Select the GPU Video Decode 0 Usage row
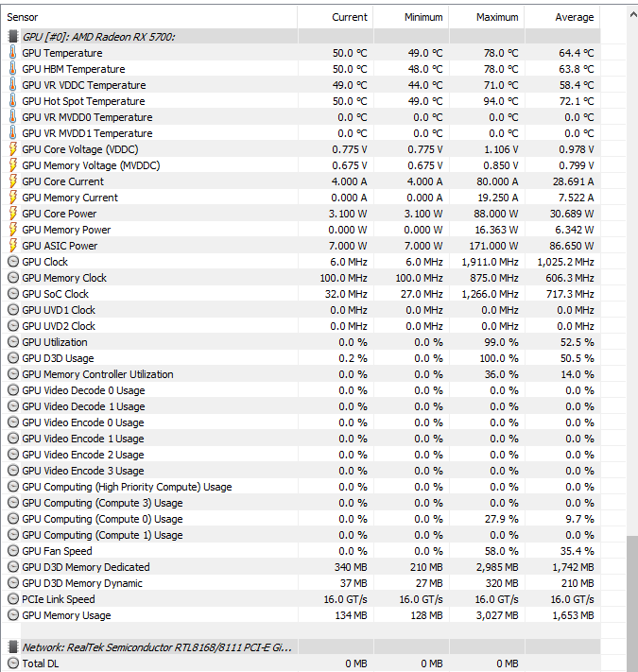The width and height of the screenshot is (638, 672). click(x=301, y=390)
